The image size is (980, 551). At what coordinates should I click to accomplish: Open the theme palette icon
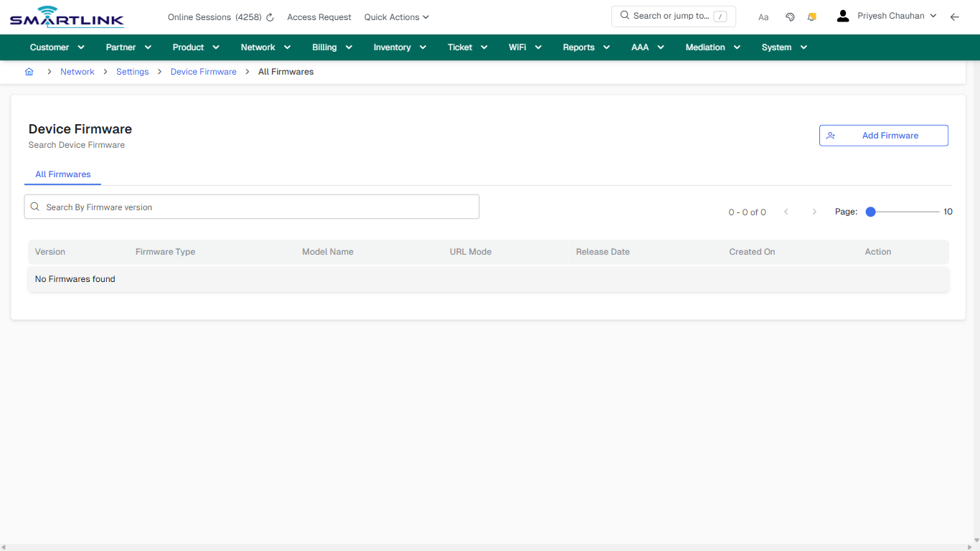(790, 17)
